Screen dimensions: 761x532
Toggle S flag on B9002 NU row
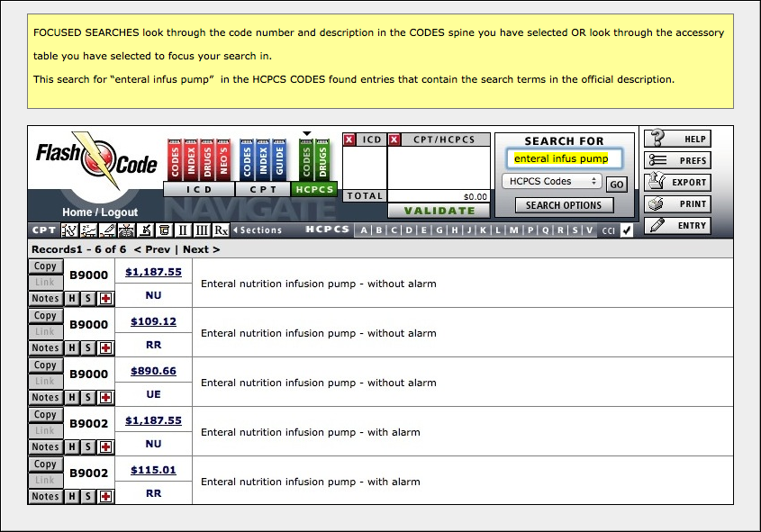point(88,446)
